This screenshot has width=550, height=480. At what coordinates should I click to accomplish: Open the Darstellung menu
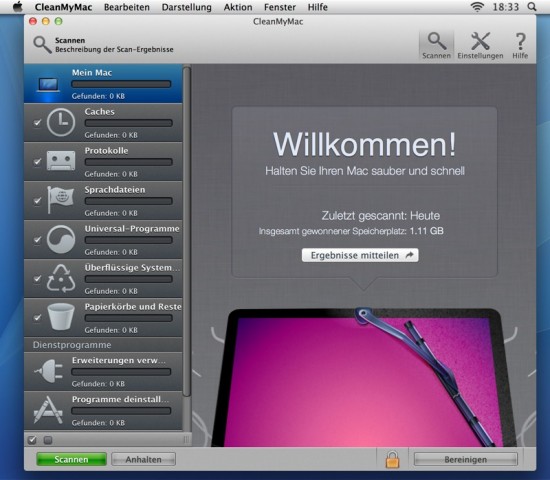187,7
